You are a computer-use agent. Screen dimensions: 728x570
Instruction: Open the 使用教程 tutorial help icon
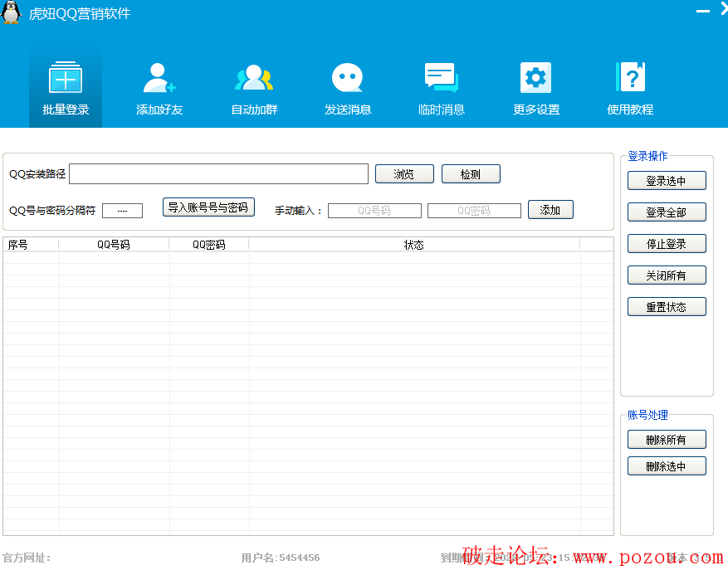tap(630, 88)
